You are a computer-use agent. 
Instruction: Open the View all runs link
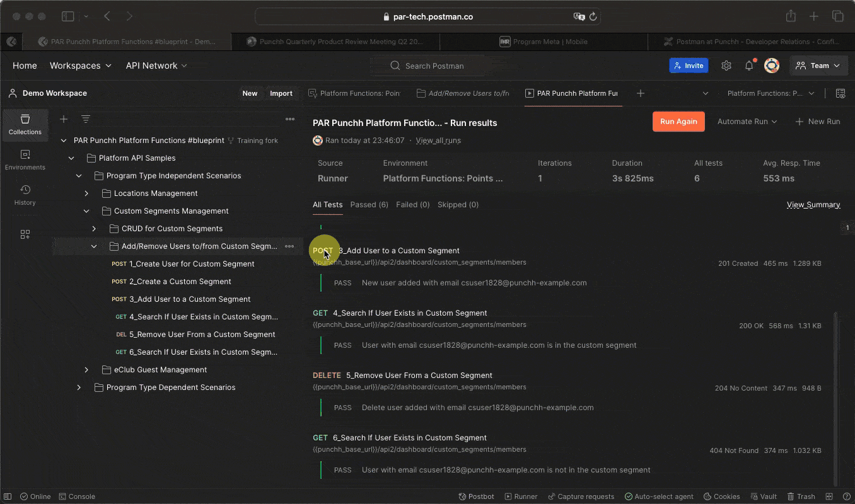(x=438, y=140)
